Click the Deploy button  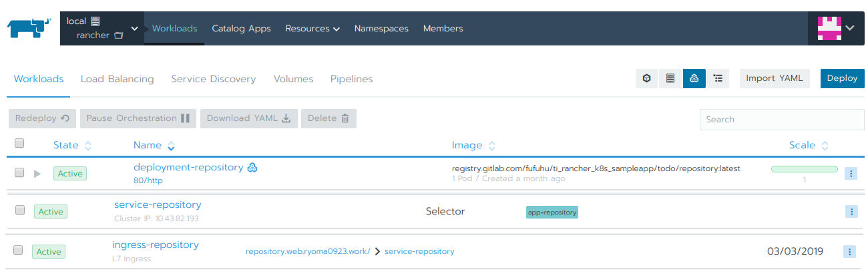point(842,78)
